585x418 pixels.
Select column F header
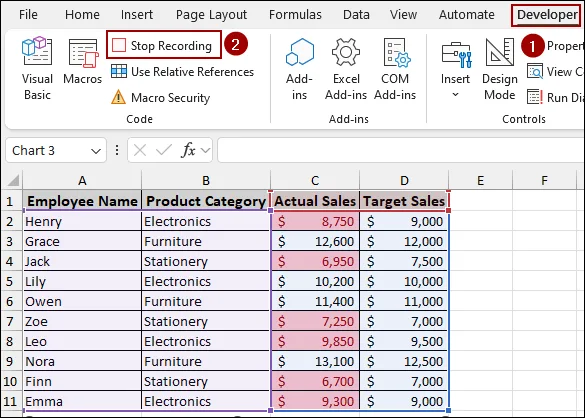pos(544,181)
